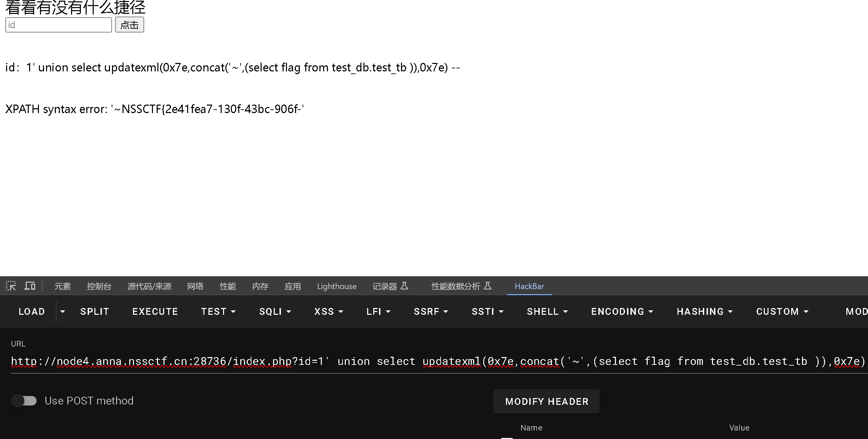Click the id input field

tap(59, 25)
